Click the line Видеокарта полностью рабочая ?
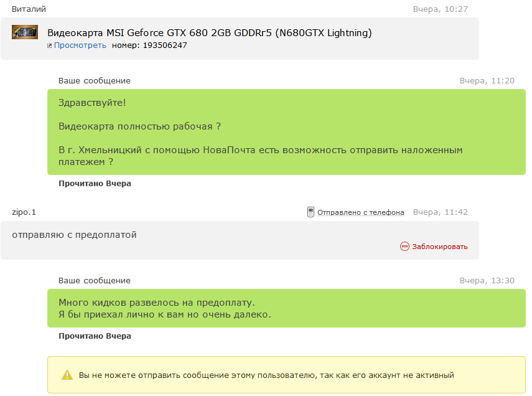 139,126
